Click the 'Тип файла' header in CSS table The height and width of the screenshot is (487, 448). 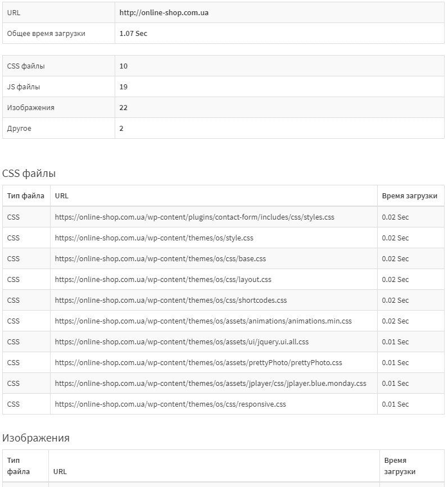[x=26, y=195]
